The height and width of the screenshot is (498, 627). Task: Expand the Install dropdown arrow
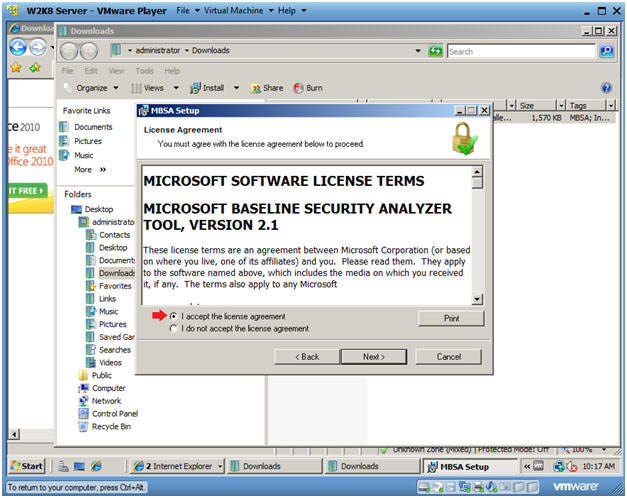click(x=236, y=88)
